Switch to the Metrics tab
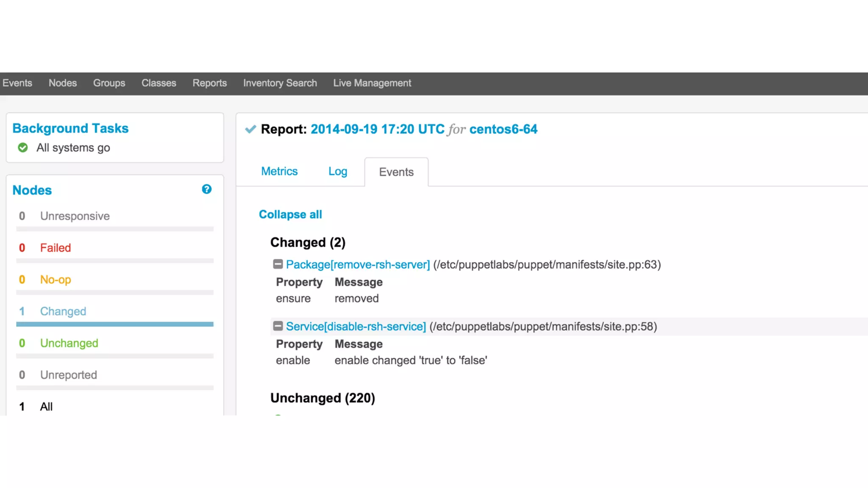 [x=279, y=171]
